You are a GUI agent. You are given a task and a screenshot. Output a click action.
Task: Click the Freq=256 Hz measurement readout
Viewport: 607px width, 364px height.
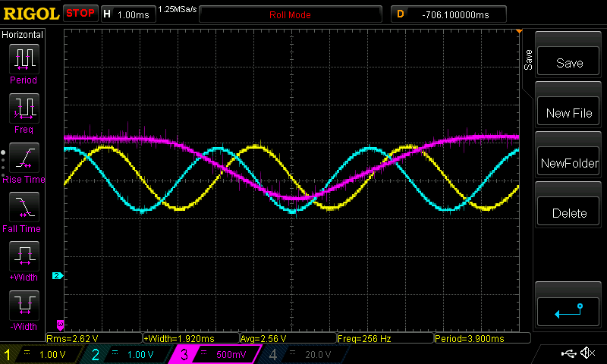pos(385,338)
